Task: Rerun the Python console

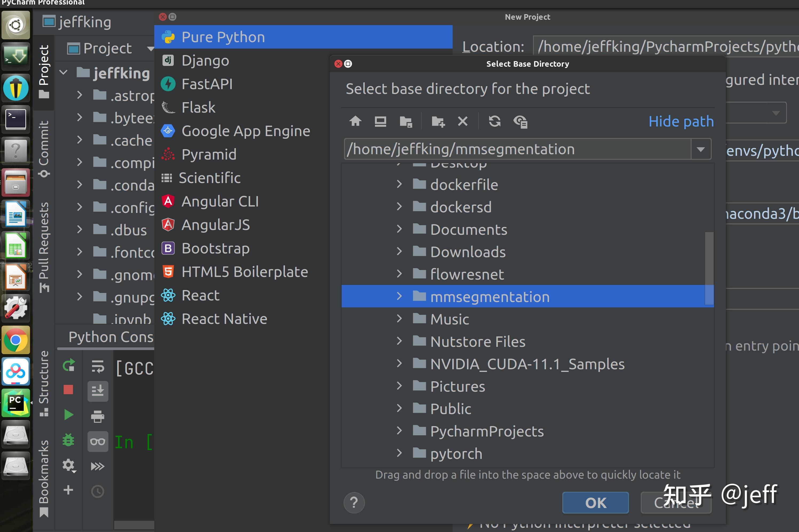Action: pos(69,366)
